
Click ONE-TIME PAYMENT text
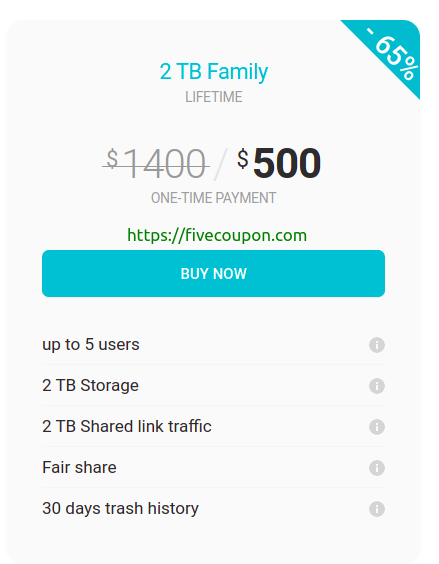click(x=214, y=198)
